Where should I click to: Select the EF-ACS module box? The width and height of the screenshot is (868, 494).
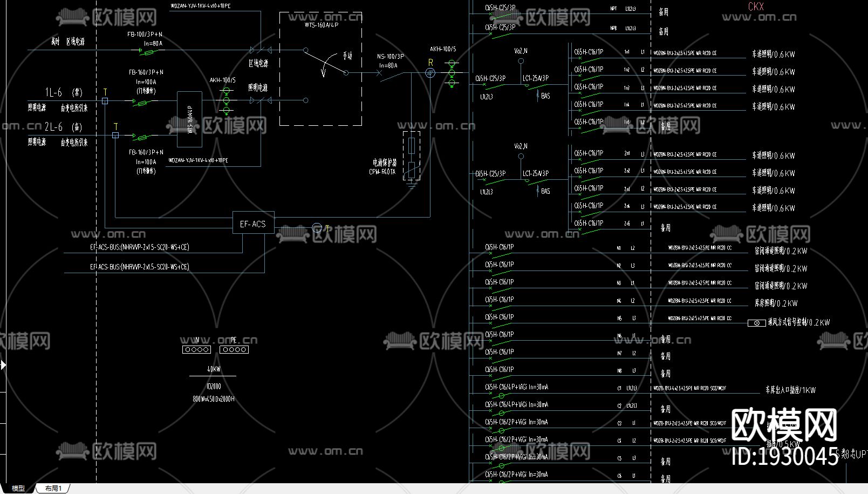pyautogui.click(x=253, y=223)
